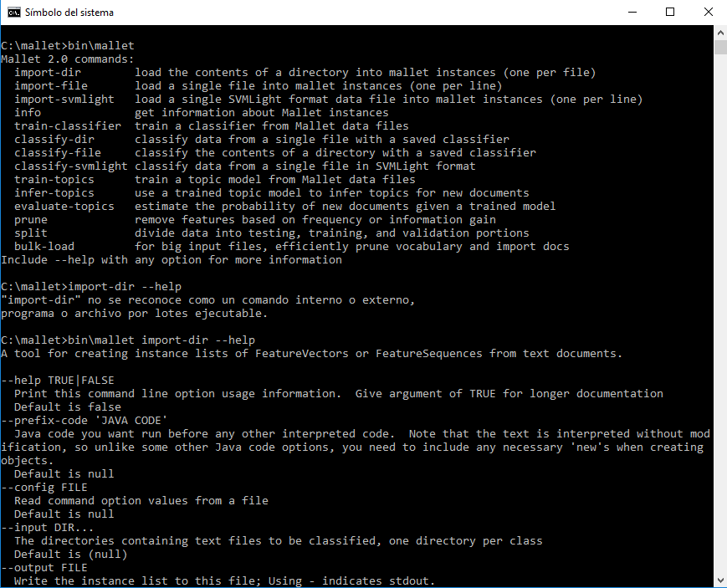
Task: Click the Command Prompt icon in title bar
Action: click(13, 13)
